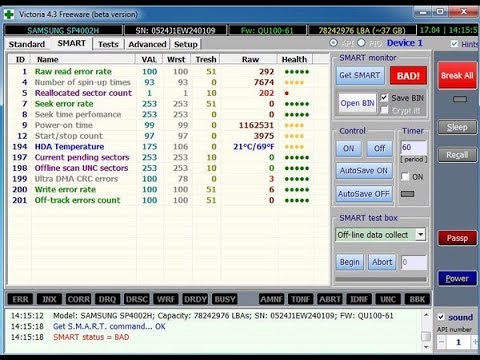The height and width of the screenshot is (360, 480).
Task: Click the ABRT error indicator
Action: click(330, 299)
